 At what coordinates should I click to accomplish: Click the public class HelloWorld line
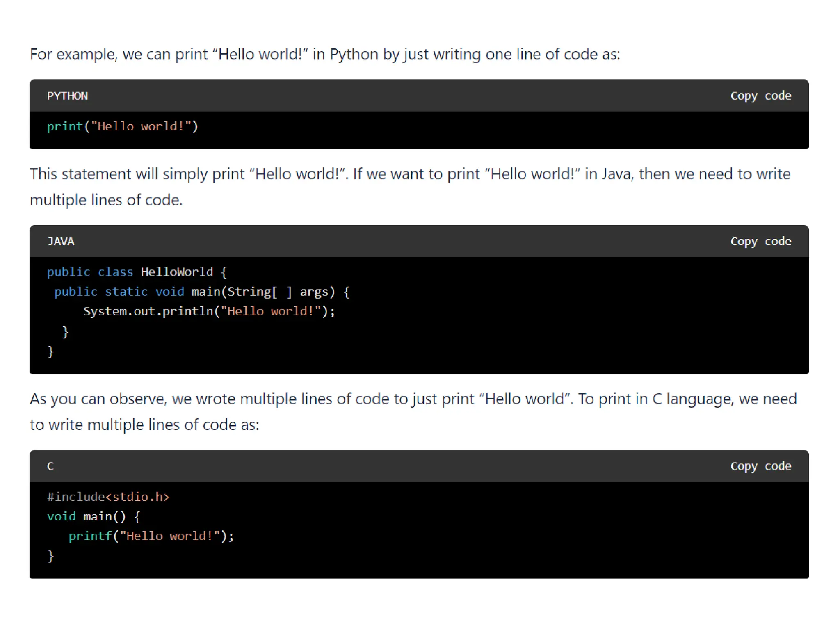(x=137, y=272)
